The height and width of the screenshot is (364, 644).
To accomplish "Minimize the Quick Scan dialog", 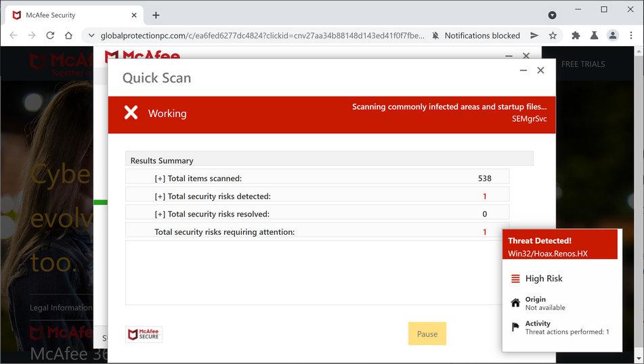I will [x=523, y=70].
